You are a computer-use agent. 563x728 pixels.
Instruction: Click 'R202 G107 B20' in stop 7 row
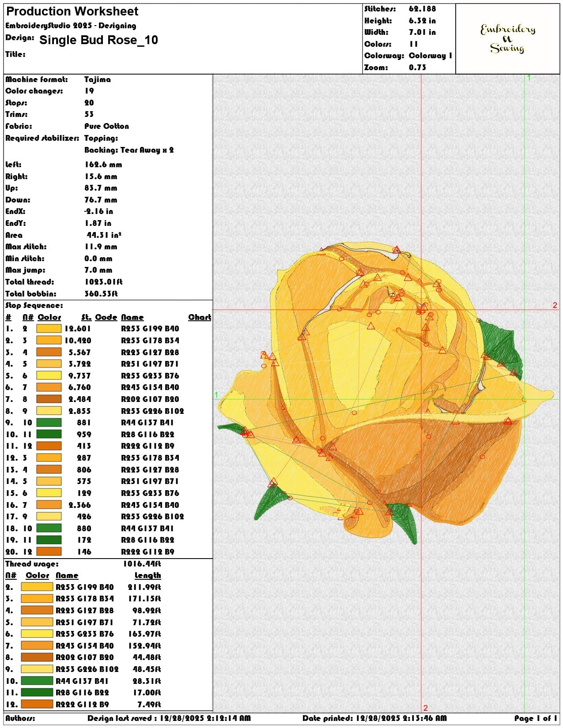(150, 399)
